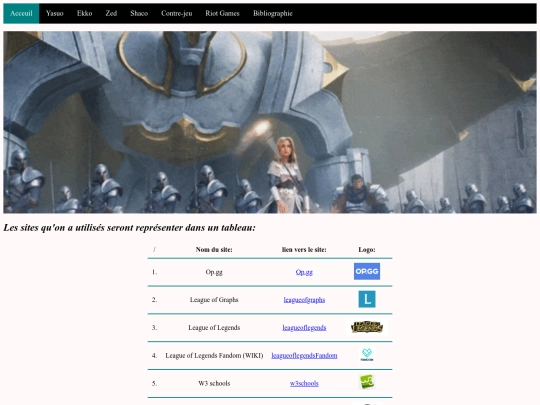Open the Acceuil navigation tab
This screenshot has height=405, width=540.
21,13
